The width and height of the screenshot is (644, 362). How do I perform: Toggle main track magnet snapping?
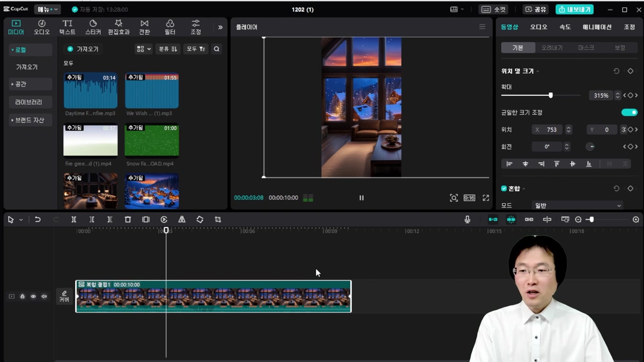pos(493,219)
